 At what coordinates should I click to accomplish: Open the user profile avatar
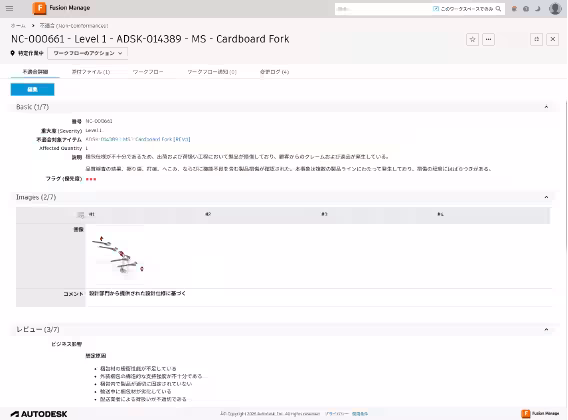[555, 8]
